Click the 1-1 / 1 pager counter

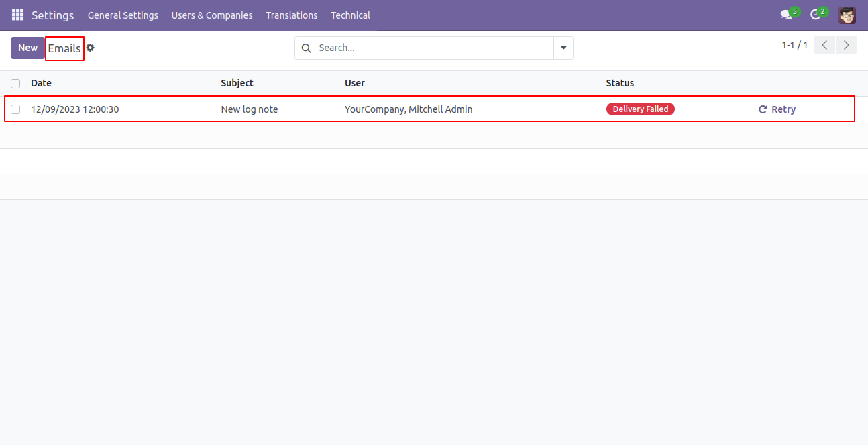point(794,45)
